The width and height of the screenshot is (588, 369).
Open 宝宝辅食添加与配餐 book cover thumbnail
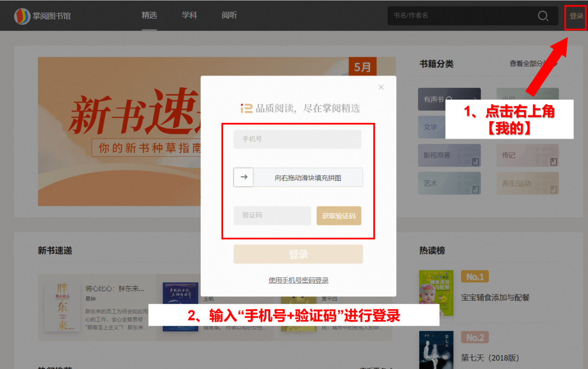pos(436,293)
